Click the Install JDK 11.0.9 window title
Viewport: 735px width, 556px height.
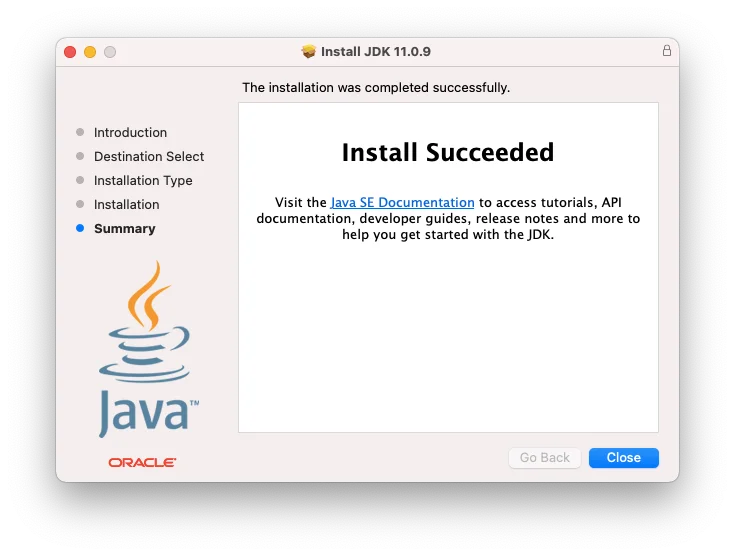click(376, 52)
